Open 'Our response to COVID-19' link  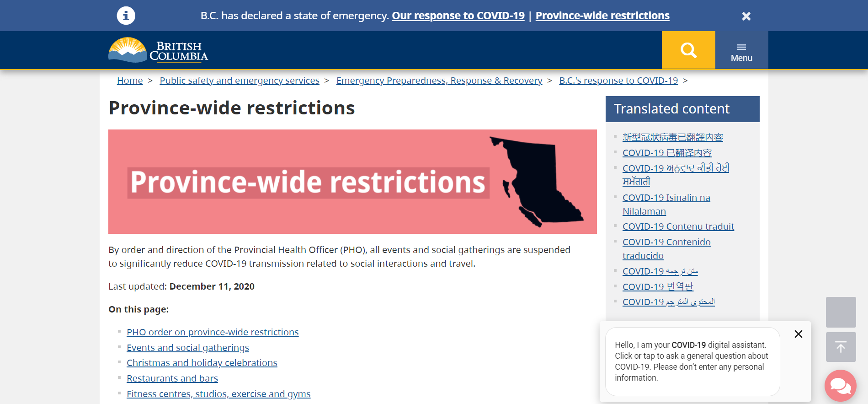pyautogui.click(x=458, y=16)
